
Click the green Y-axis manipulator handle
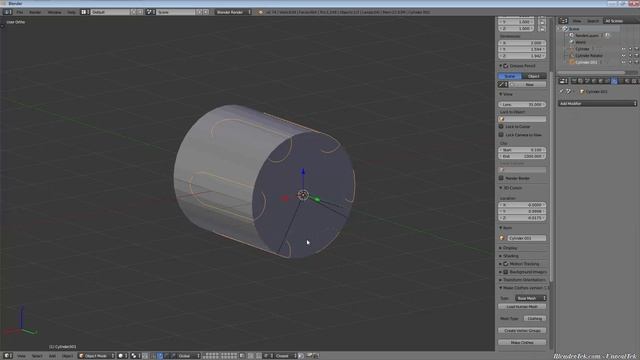point(317,199)
